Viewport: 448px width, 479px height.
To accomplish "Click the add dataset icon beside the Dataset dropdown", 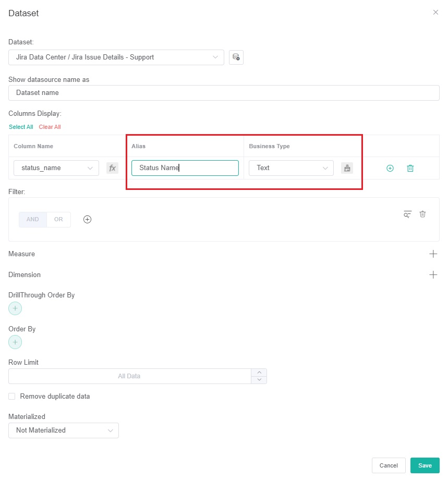I will pyautogui.click(x=236, y=57).
